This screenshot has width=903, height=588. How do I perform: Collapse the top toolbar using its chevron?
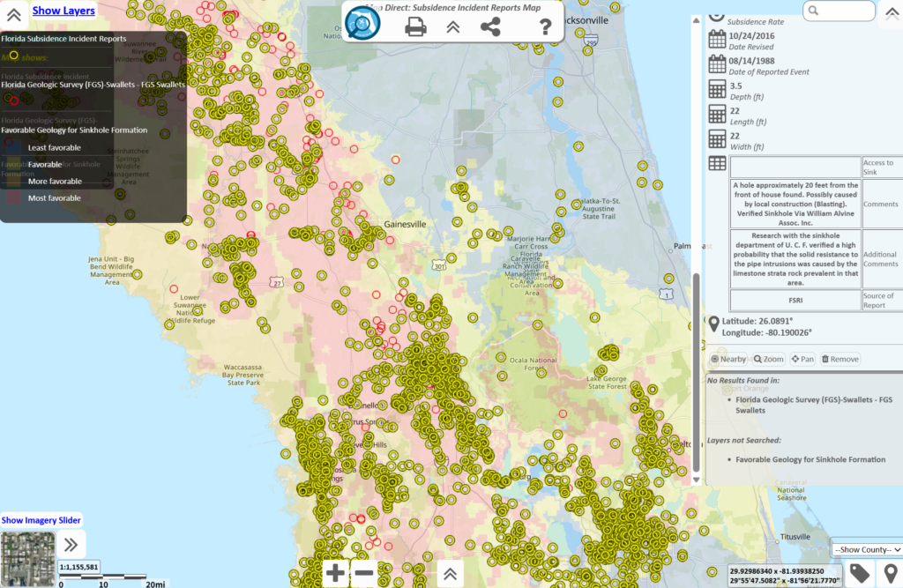click(452, 26)
